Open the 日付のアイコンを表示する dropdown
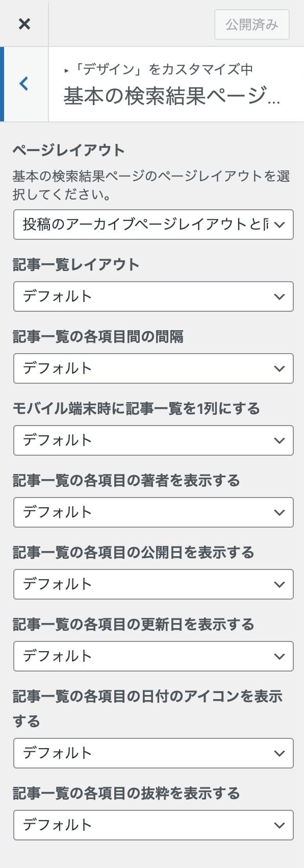 pyautogui.click(x=154, y=753)
